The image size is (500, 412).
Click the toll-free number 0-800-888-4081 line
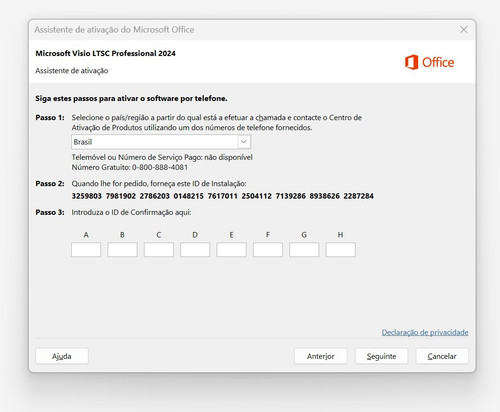pyautogui.click(x=130, y=167)
